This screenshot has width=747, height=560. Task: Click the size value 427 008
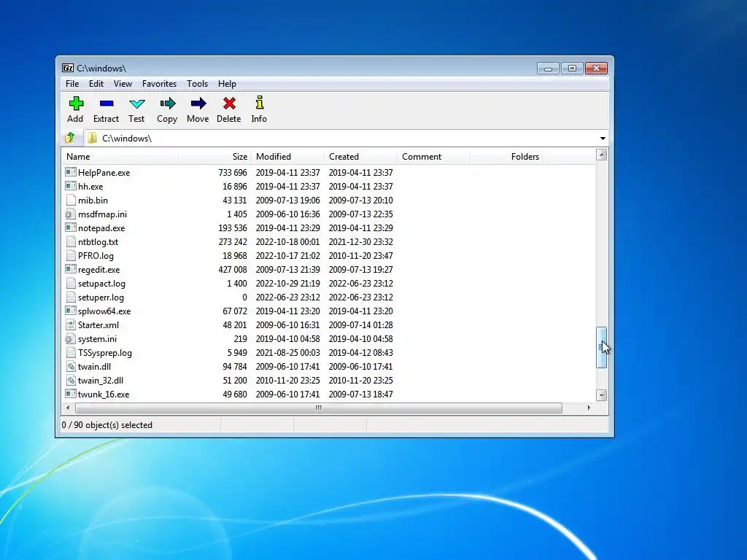click(233, 270)
